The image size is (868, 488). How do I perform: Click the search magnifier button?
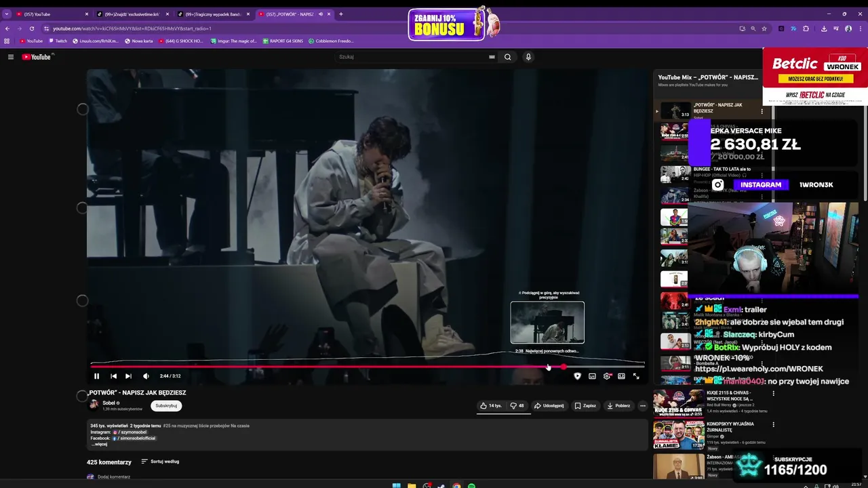click(x=507, y=57)
